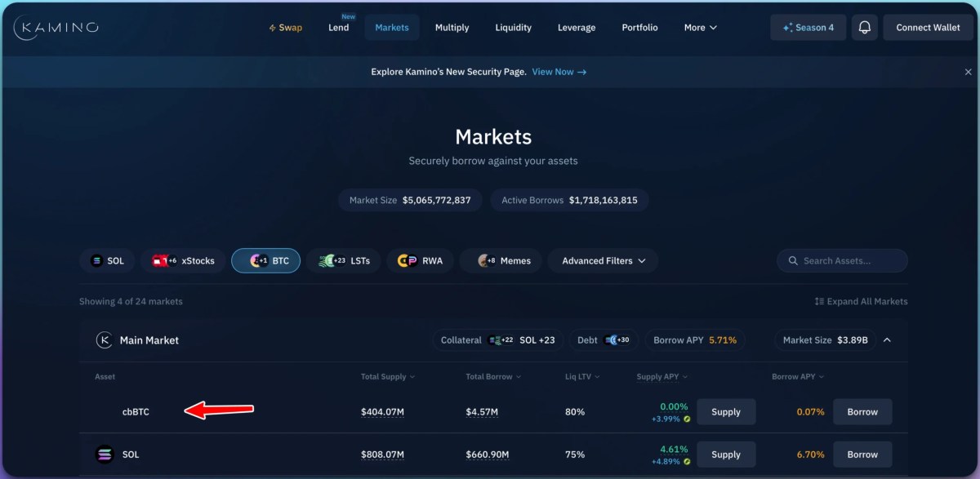The image size is (980, 479).
Task: Toggle the SOL filter chip
Action: [107, 261]
